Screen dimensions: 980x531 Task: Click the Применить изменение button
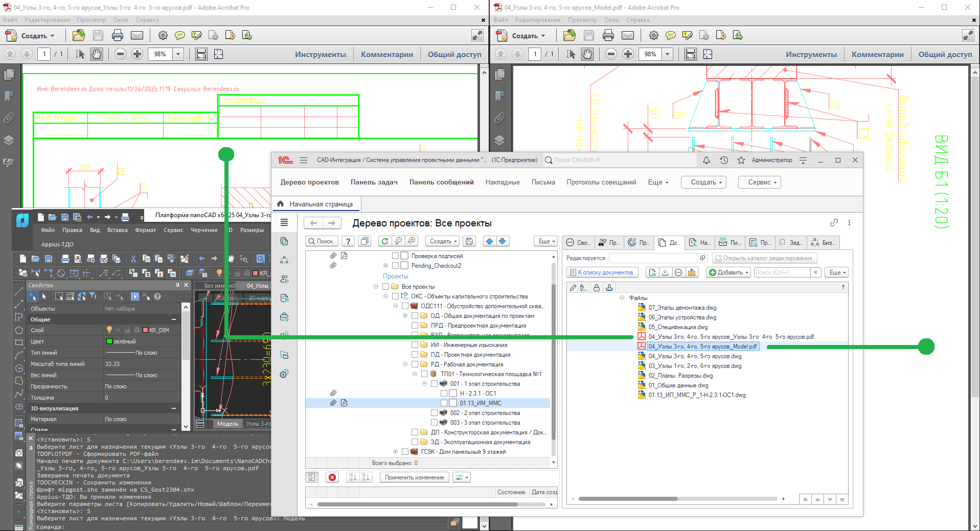(414, 477)
